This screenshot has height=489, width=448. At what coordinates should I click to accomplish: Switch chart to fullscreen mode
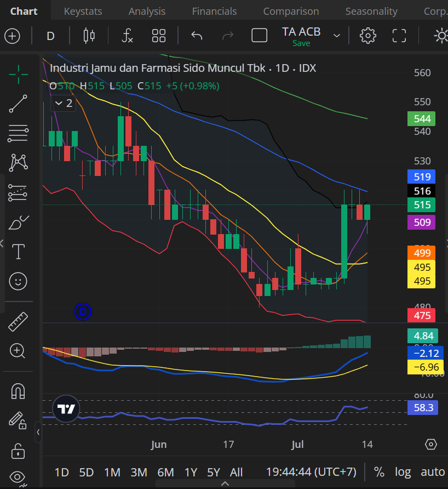pos(399,36)
